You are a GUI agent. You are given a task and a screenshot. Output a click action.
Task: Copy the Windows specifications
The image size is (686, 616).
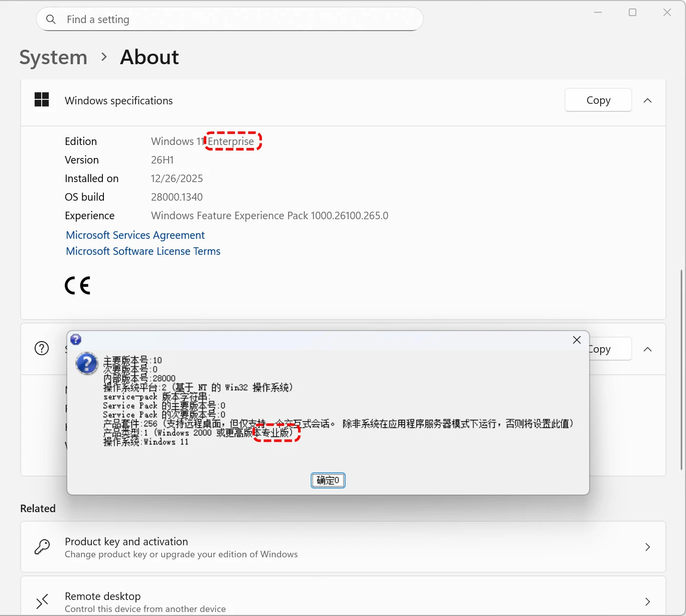click(598, 100)
